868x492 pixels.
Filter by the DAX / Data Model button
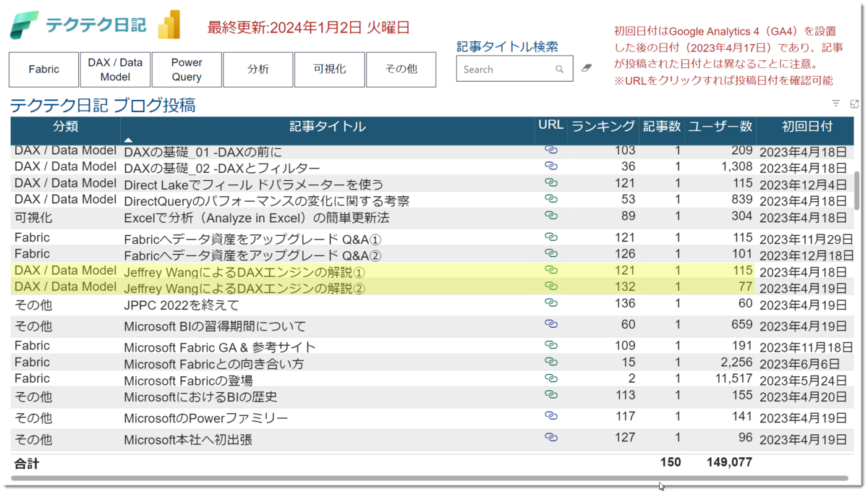click(x=115, y=69)
